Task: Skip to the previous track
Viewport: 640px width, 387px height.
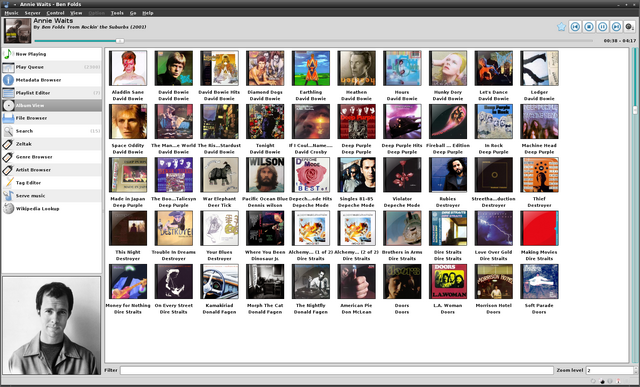Action: 575,27
